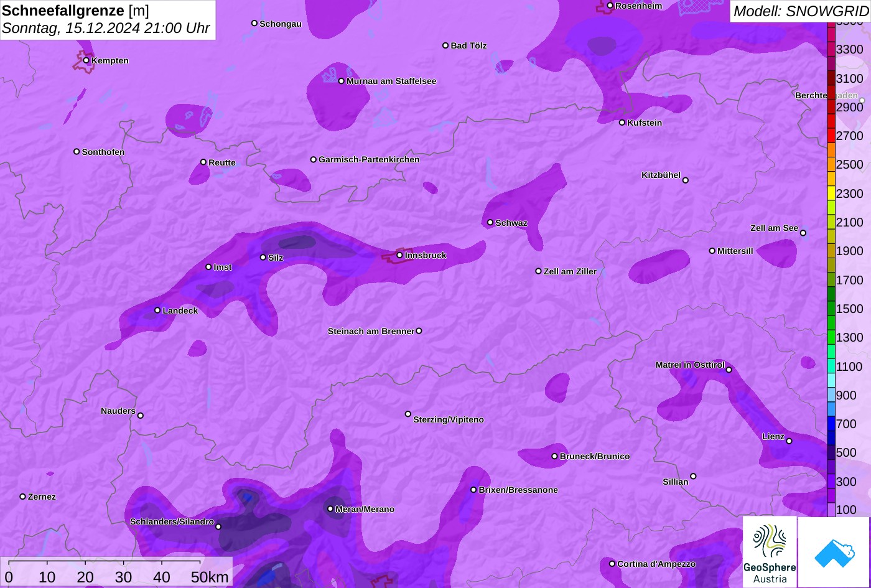Pick the yellow 2300 legend swatch
The image size is (871, 588).
click(x=831, y=193)
